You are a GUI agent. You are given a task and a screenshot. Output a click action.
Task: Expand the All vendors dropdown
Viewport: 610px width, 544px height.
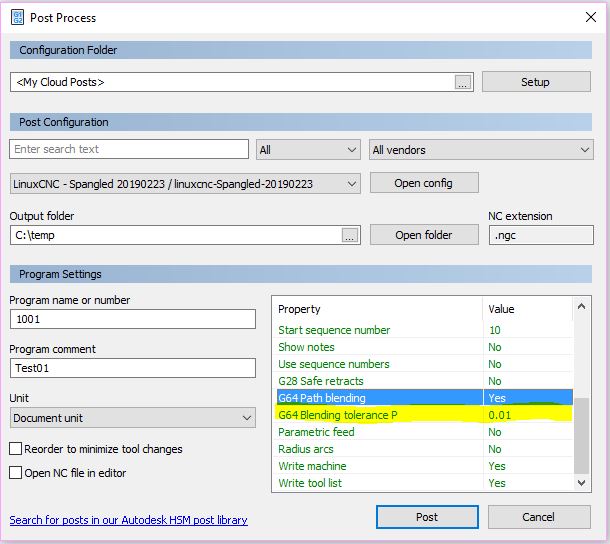[x=481, y=150]
